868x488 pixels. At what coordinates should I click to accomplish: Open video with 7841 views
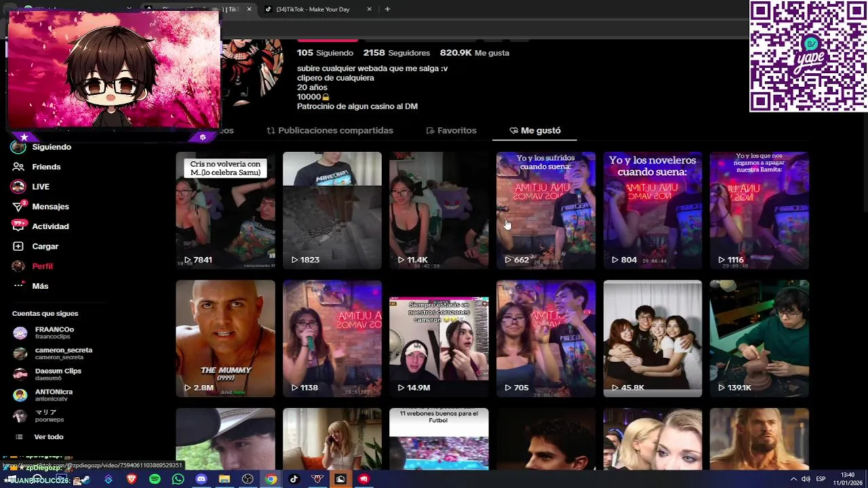225,210
